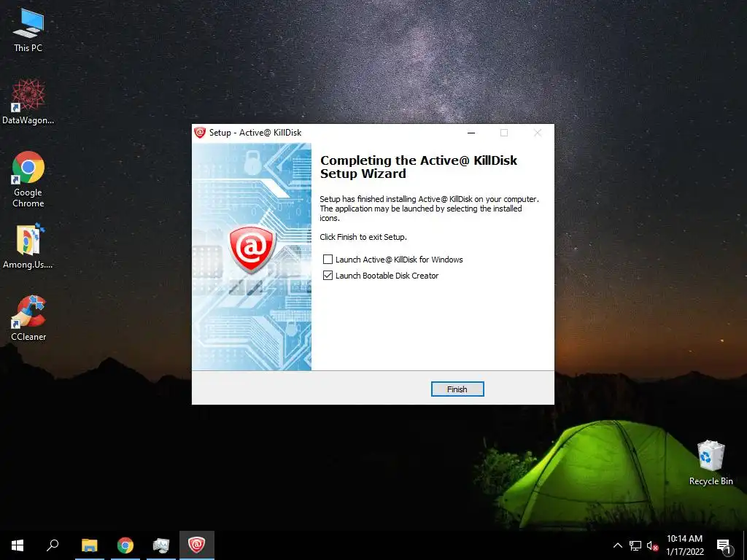
Task: Minimize the KillDisk setup window
Action: [471, 133]
